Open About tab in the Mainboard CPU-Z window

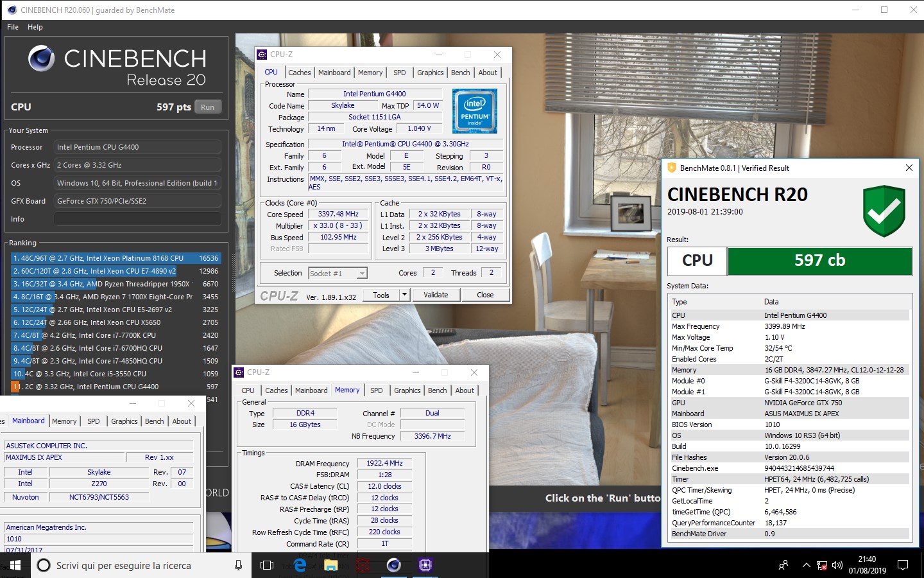click(182, 421)
